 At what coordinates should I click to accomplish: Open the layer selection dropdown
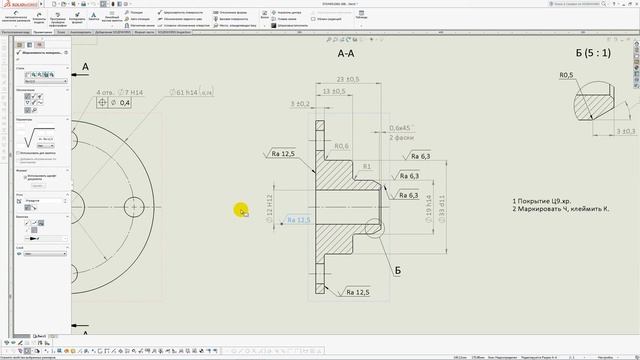[x=45, y=254]
